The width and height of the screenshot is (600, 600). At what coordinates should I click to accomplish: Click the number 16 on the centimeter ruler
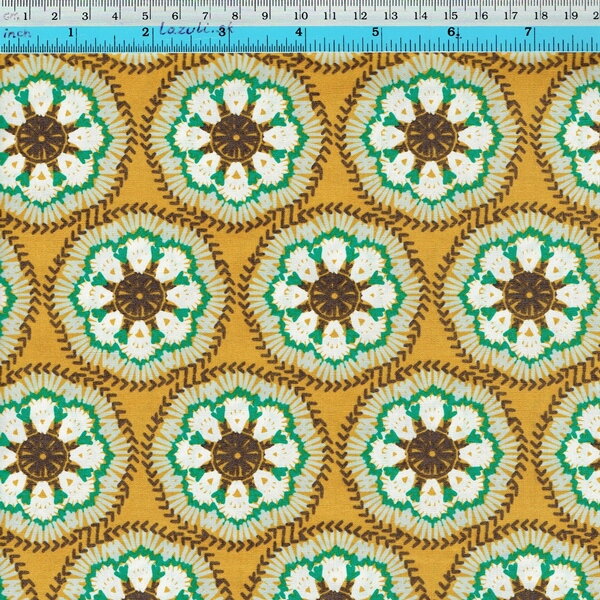pos(481,16)
